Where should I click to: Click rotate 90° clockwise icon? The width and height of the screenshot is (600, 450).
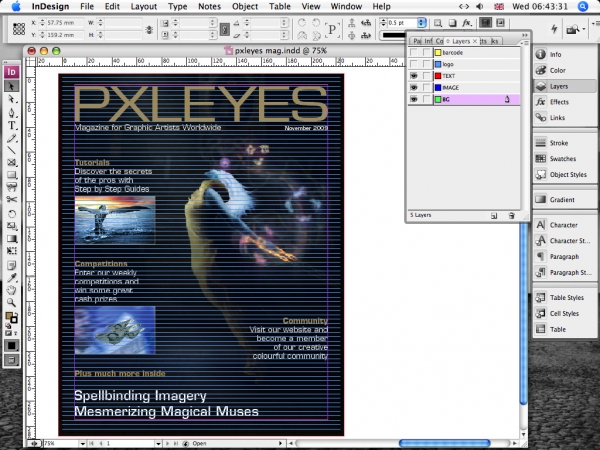302,23
